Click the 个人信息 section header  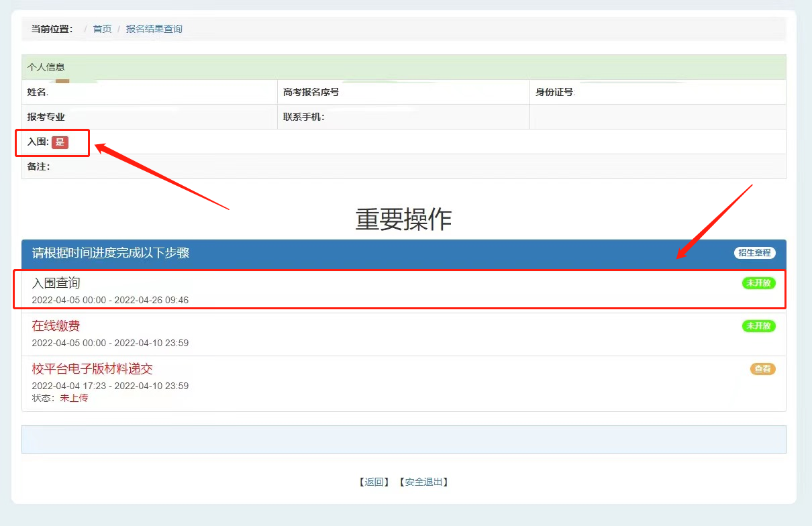(x=46, y=67)
